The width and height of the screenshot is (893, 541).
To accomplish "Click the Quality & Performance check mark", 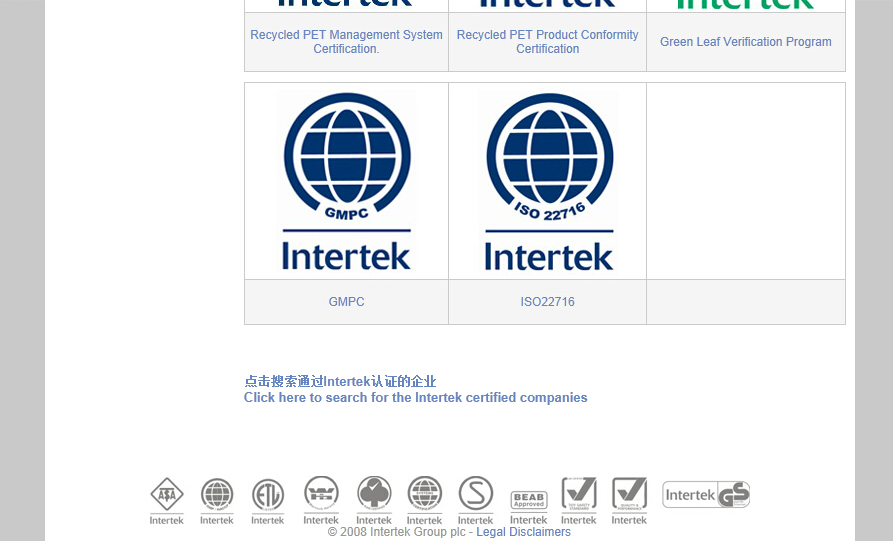I will click(629, 501).
